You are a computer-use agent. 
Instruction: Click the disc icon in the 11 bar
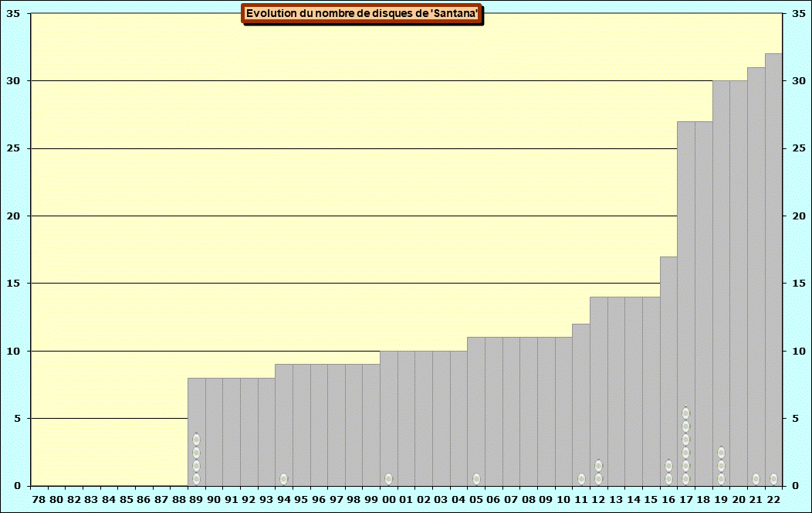pos(581,479)
